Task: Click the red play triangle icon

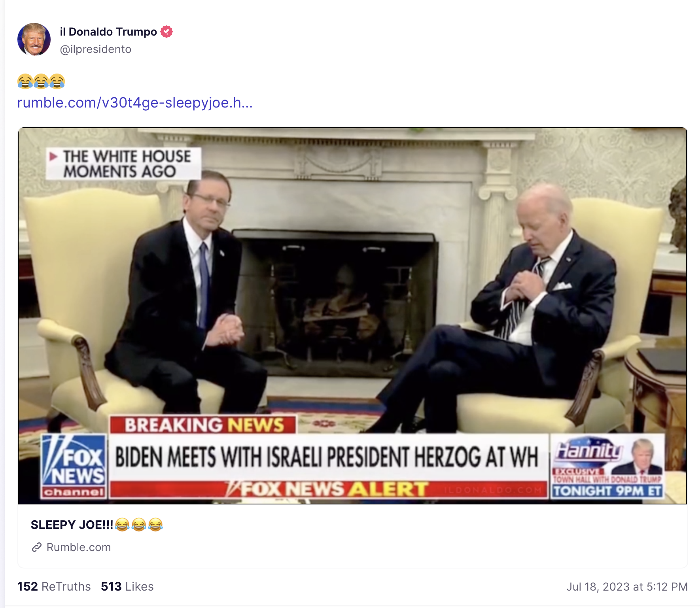Action: (x=53, y=157)
